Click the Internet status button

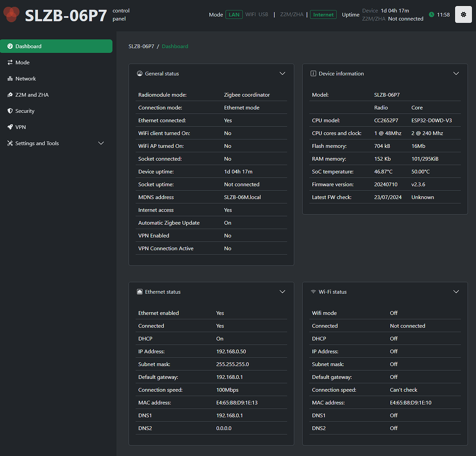[x=323, y=14]
